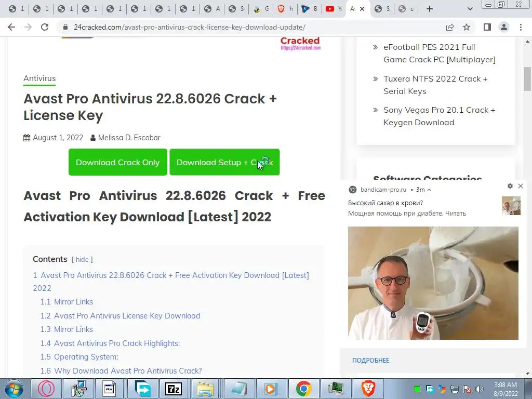Open the system monitor taskbar icon
This screenshot has height=399, width=532.
[x=336, y=389]
